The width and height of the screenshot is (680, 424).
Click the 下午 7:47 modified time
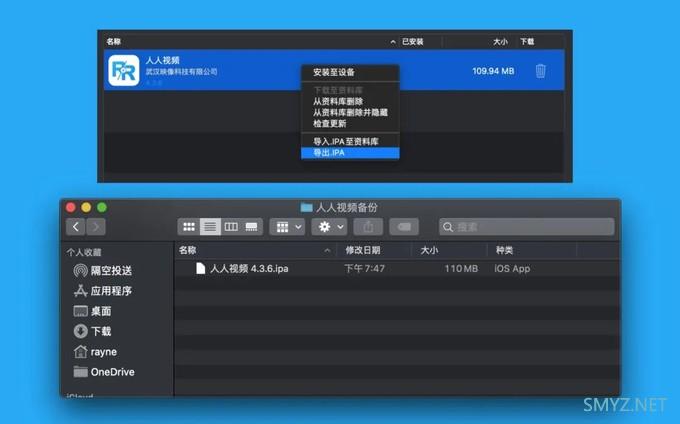[x=364, y=269]
